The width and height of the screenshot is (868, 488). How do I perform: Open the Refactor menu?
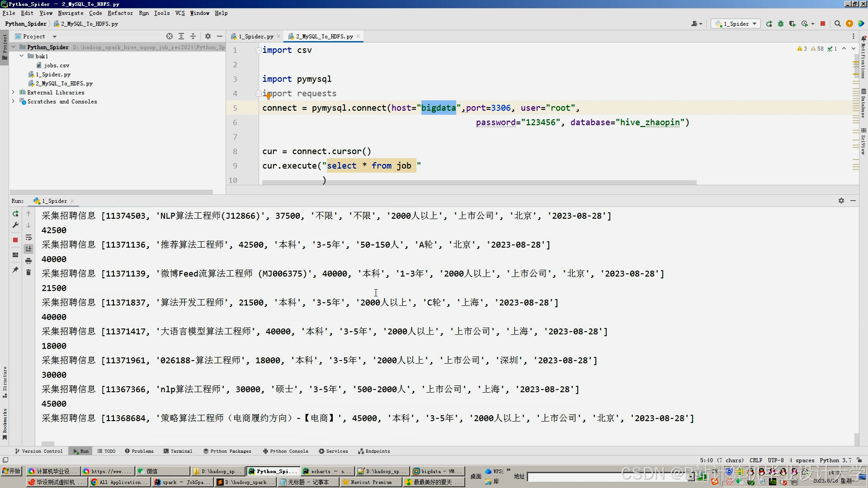click(120, 13)
